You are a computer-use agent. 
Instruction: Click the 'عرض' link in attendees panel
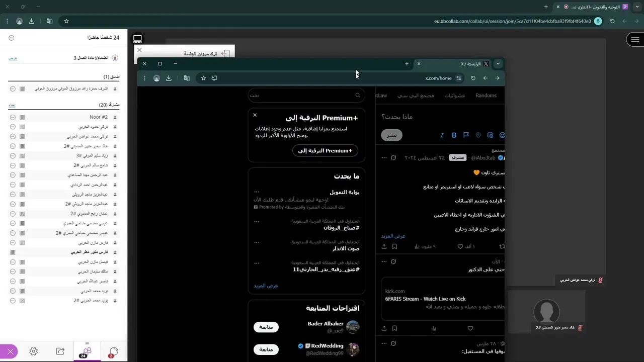[x=13, y=58]
